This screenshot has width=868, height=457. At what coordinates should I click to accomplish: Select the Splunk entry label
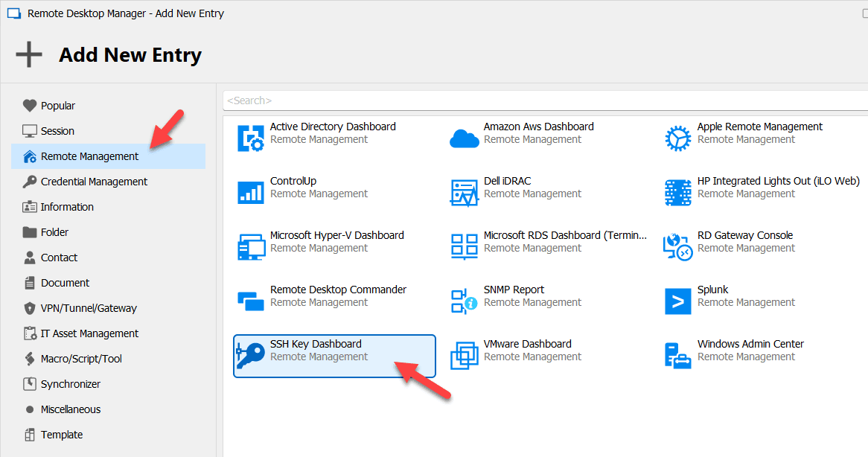coord(713,290)
